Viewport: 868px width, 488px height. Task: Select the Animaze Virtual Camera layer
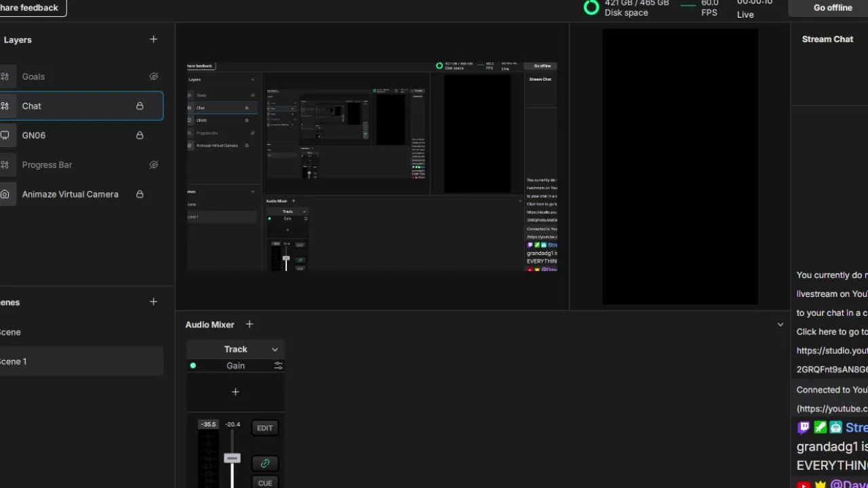click(81, 194)
